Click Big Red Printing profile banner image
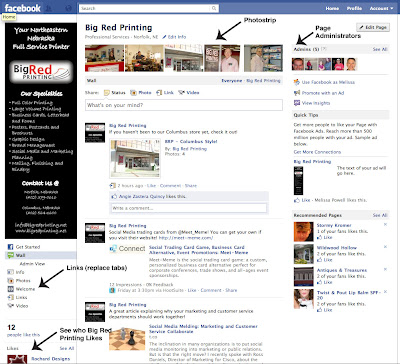The image size is (400, 364). point(41,131)
